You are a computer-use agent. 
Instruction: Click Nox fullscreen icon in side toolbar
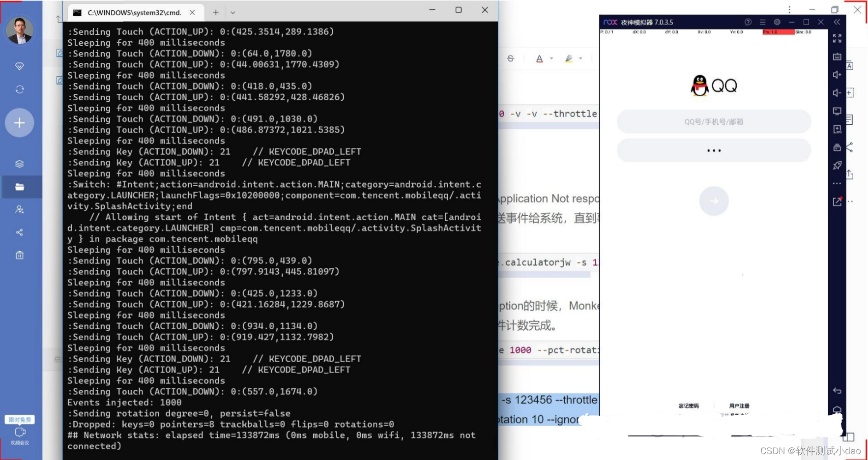click(837, 38)
